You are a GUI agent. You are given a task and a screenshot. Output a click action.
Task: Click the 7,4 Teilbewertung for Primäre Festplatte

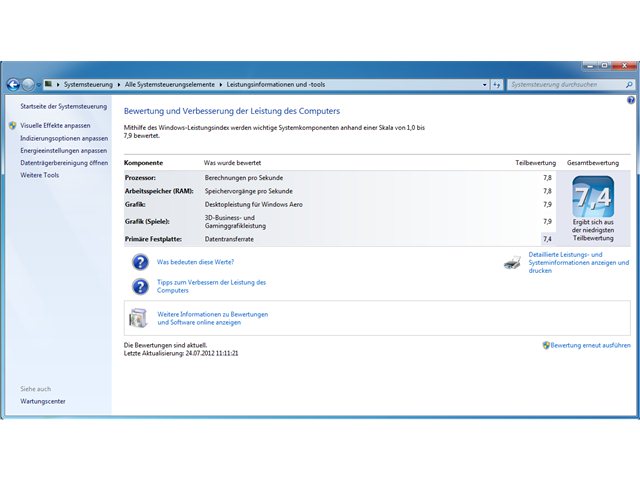tap(547, 239)
